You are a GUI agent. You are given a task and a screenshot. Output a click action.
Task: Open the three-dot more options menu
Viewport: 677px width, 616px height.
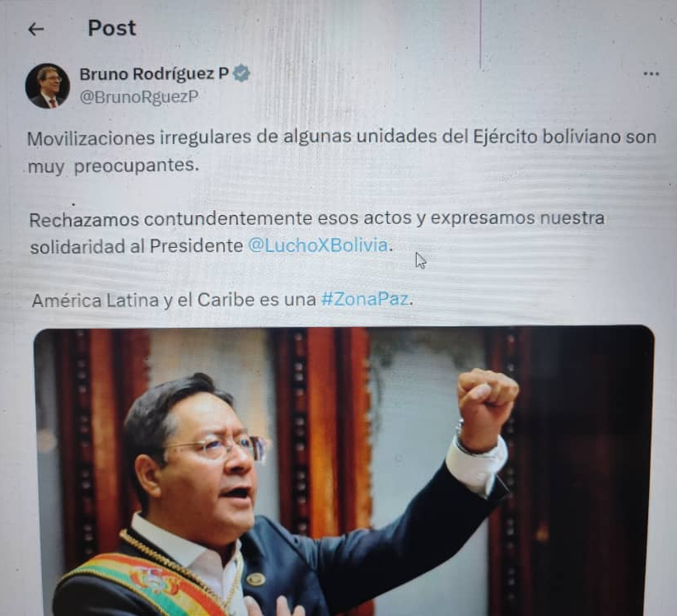coord(651,74)
